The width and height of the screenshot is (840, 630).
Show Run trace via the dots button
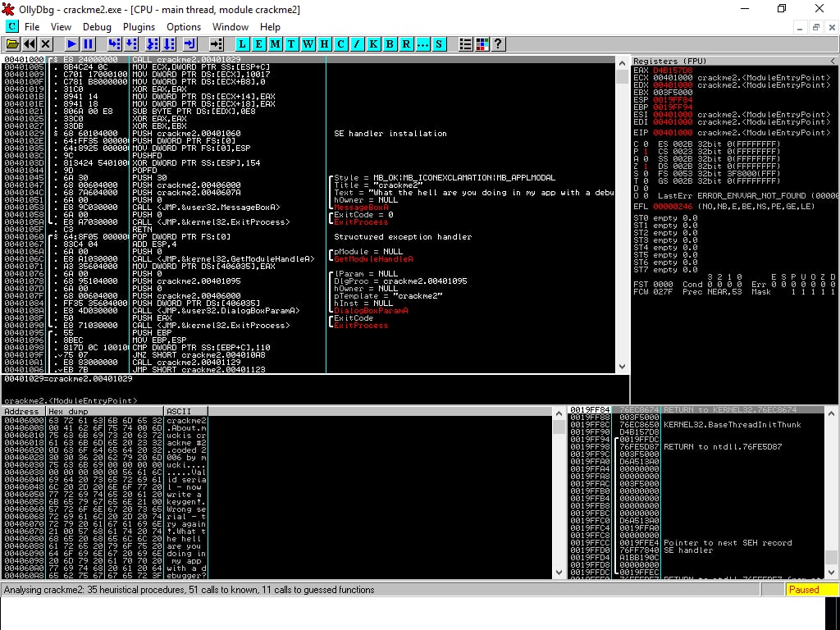pos(422,44)
